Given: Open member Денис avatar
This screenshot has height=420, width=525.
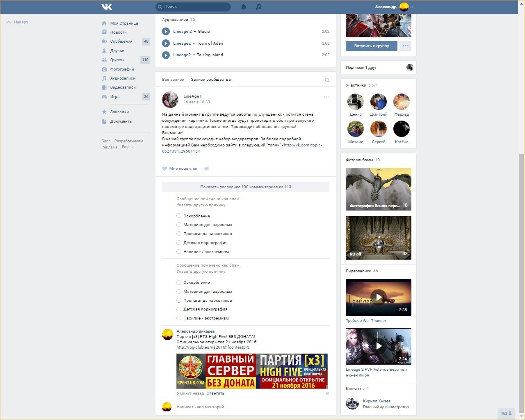Looking at the screenshot, I should tap(356, 102).
